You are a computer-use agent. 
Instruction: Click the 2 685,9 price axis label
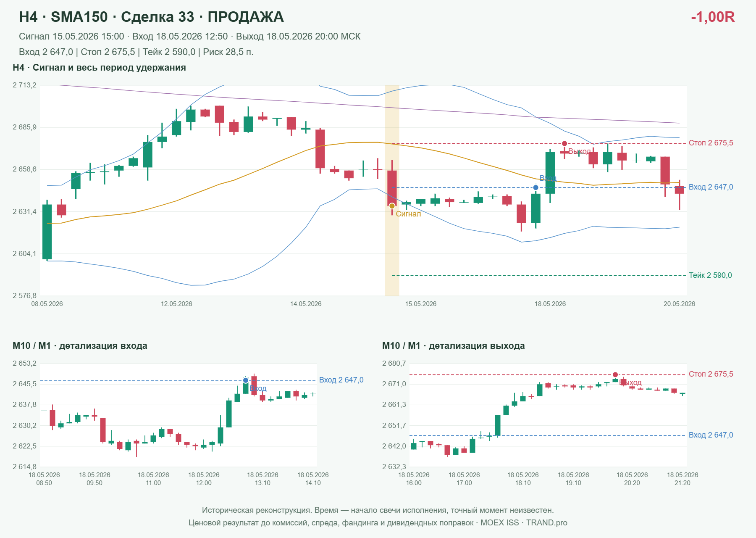(24, 127)
